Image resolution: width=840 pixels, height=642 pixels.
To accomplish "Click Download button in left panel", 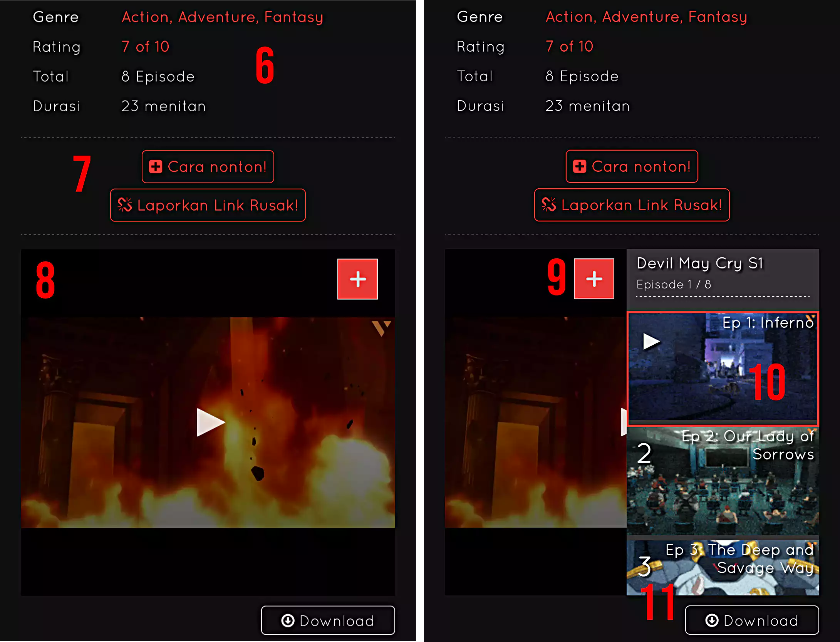I will pyautogui.click(x=328, y=620).
